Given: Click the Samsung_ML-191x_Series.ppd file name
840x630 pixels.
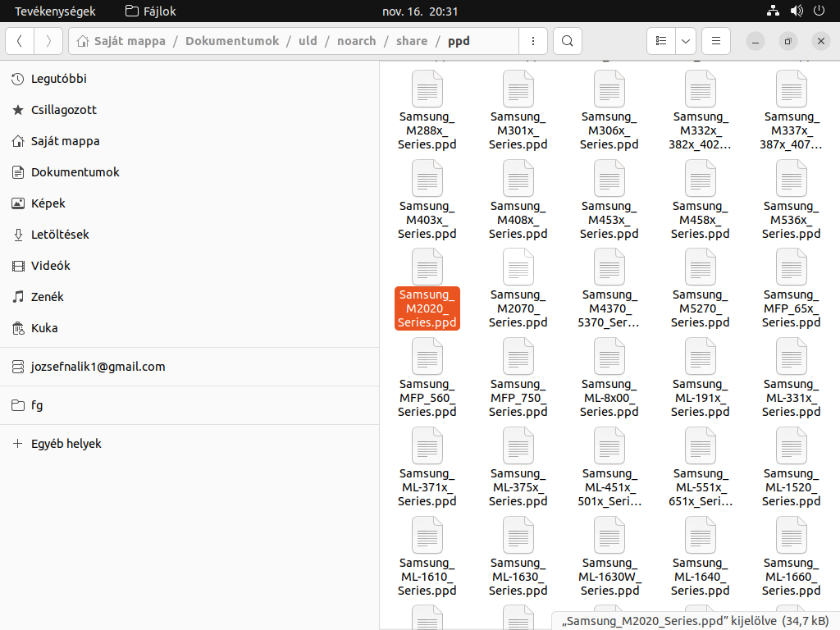Looking at the screenshot, I should point(701,398).
